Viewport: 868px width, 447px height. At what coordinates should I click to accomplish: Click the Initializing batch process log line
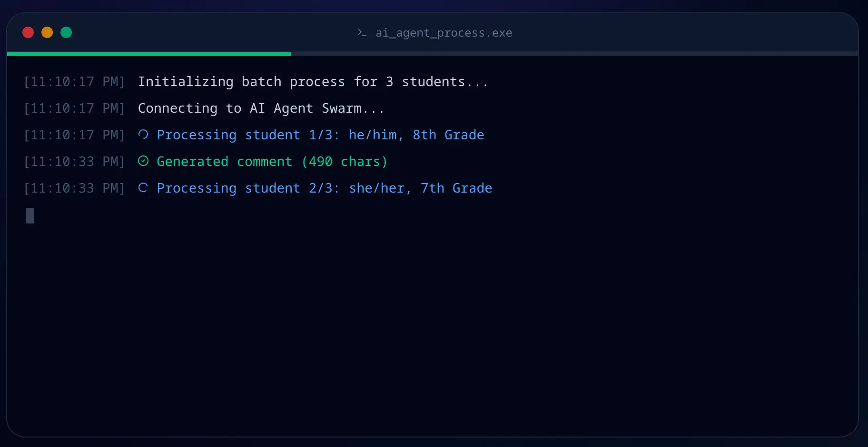pos(313,81)
